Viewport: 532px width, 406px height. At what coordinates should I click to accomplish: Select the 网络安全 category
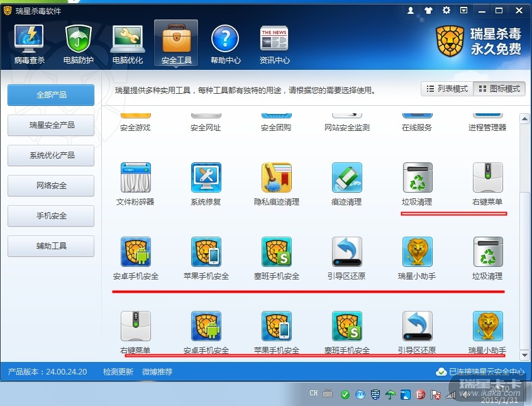tap(51, 186)
